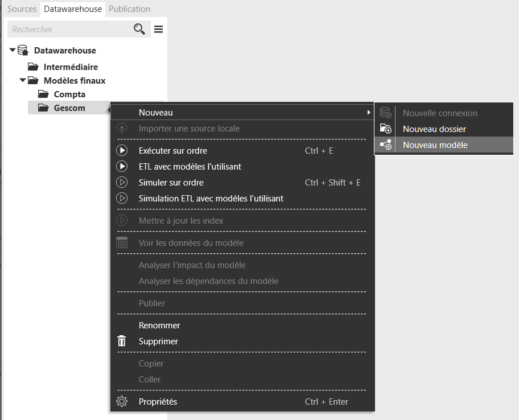Select the Compta folder in tree

[x=69, y=94]
